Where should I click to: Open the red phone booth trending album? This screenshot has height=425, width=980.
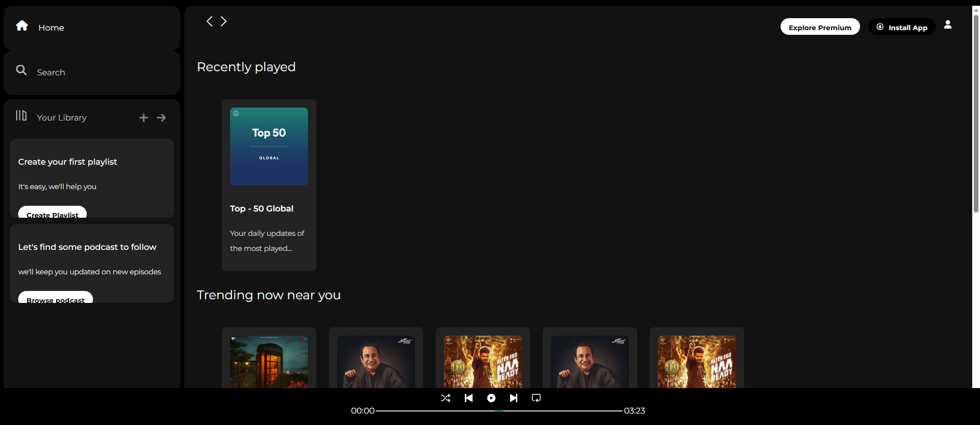click(x=269, y=362)
